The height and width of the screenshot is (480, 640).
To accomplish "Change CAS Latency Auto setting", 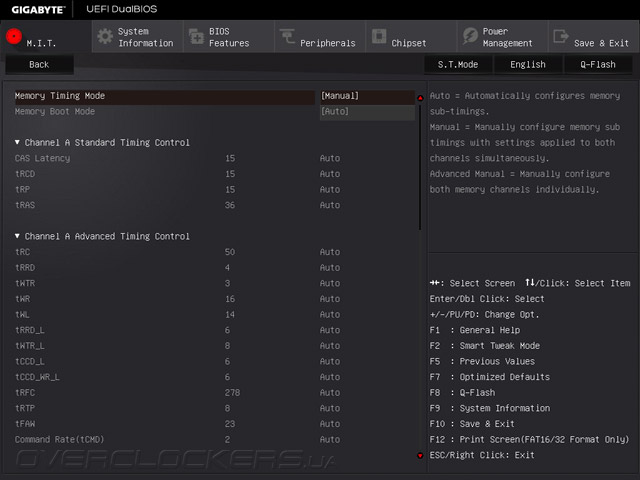I will click(330, 159).
